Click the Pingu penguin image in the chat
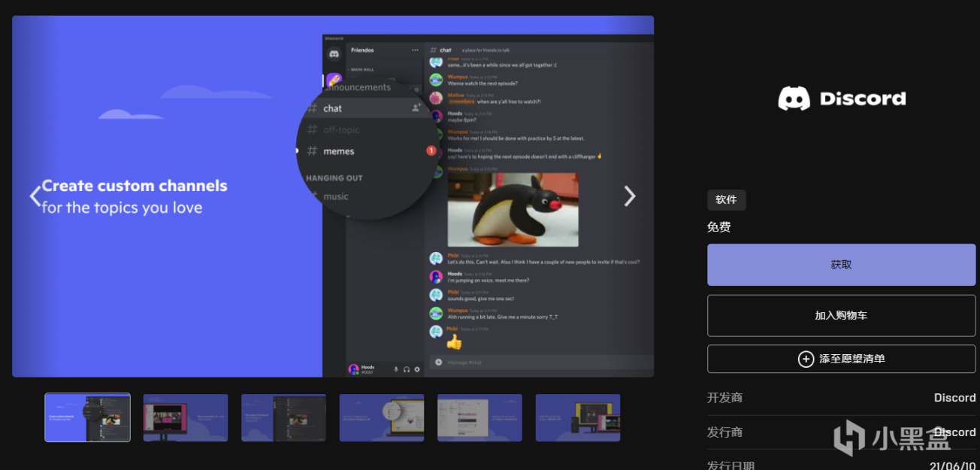The height and width of the screenshot is (470, 980). 513,210
